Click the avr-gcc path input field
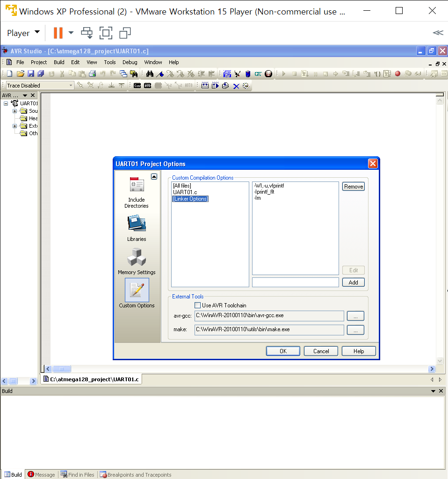The width and height of the screenshot is (448, 479). [269, 316]
